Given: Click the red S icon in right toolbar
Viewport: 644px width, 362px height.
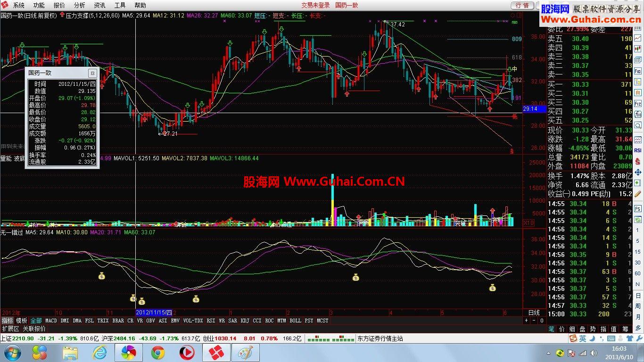Looking at the screenshot, I should 637,161.
